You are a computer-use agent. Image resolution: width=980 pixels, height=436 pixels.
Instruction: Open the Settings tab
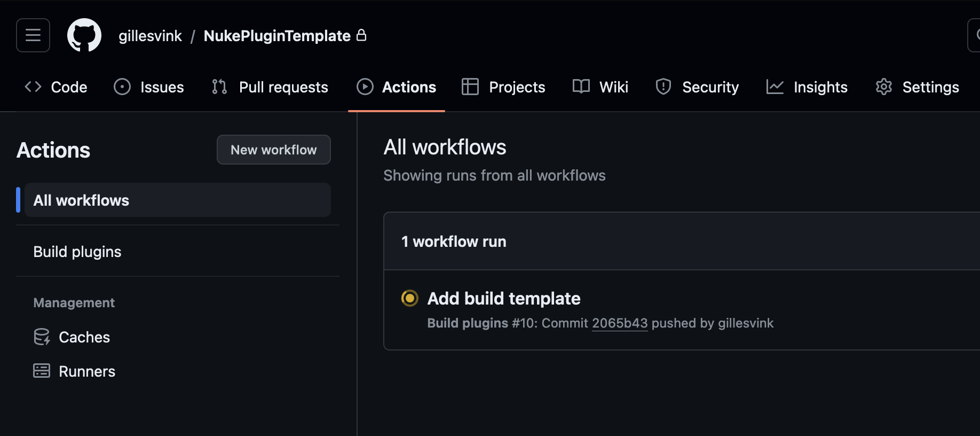[917, 87]
